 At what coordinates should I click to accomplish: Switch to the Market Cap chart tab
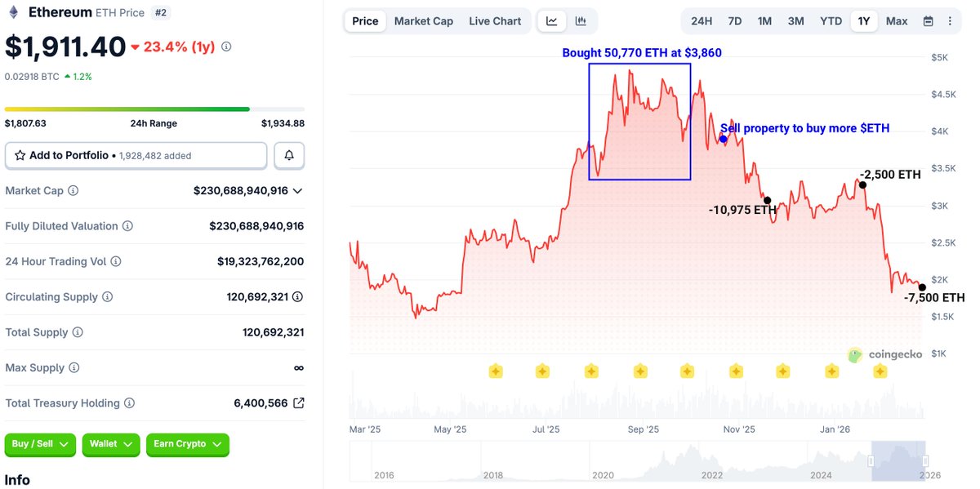[x=423, y=21]
